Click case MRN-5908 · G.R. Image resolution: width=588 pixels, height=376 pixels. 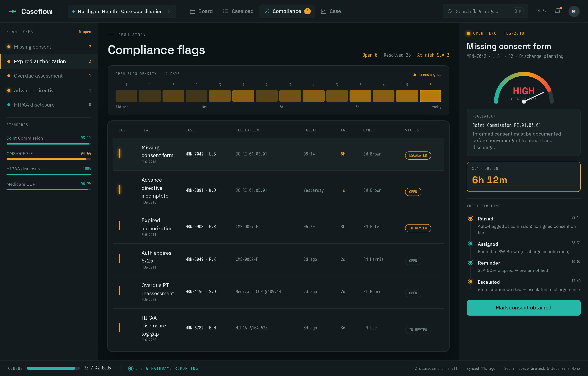click(x=201, y=227)
